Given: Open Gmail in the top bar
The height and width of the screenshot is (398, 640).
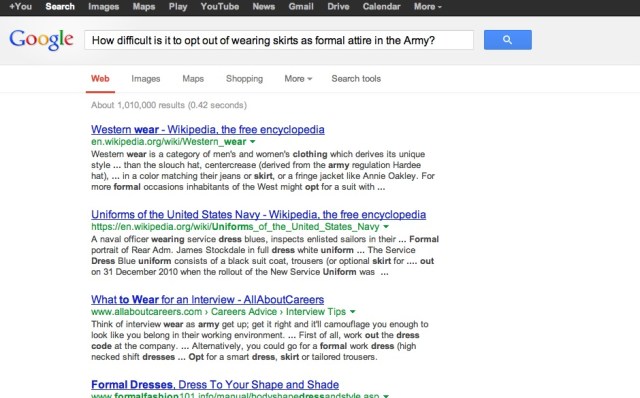Looking at the screenshot, I should pos(301,7).
